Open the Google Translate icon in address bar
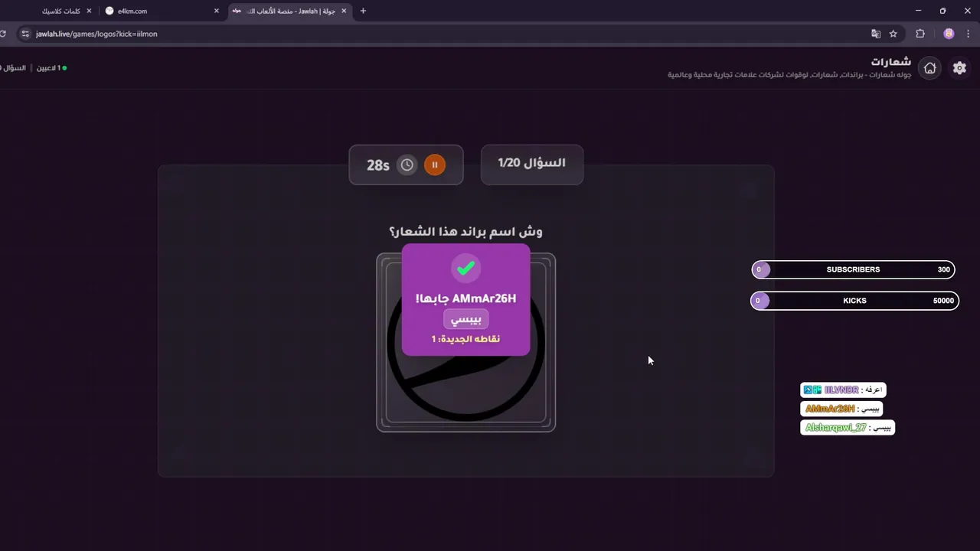Image resolution: width=980 pixels, height=551 pixels. [876, 34]
